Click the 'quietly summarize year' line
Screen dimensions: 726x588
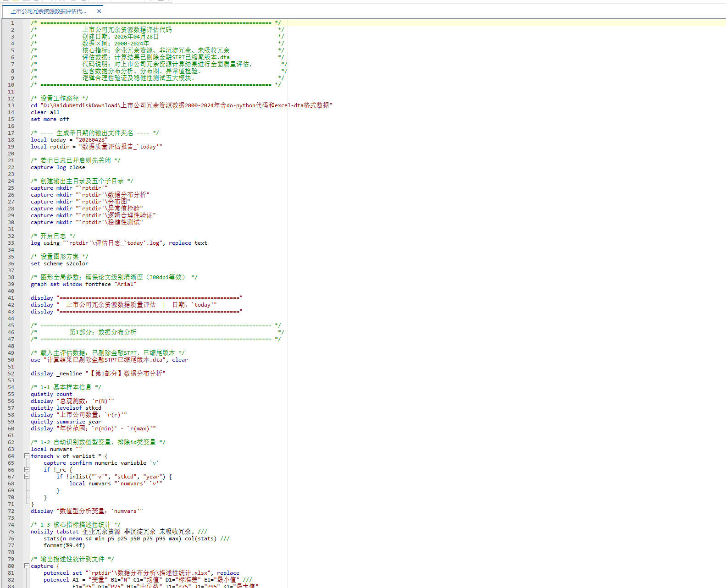(x=66, y=422)
